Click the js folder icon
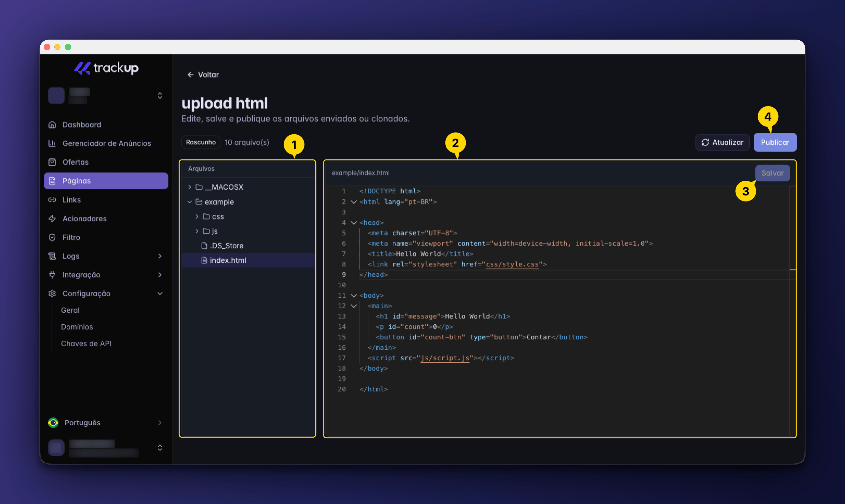 click(x=206, y=231)
